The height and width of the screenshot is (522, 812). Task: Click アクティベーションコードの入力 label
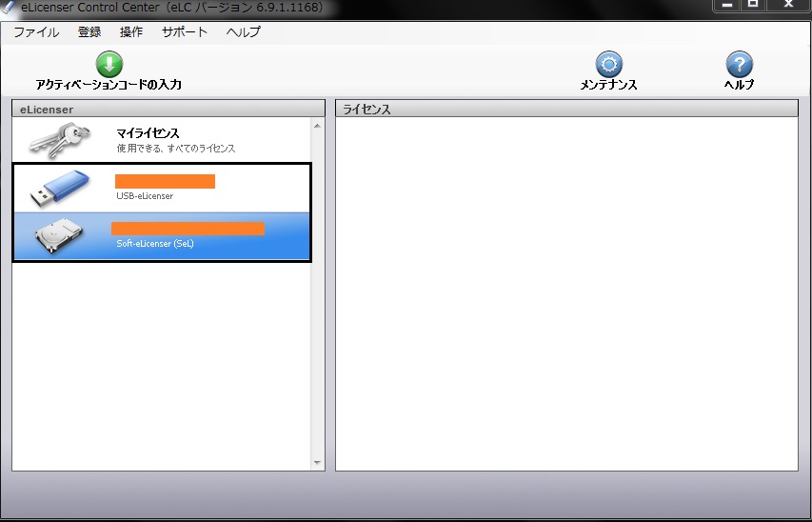[109, 85]
